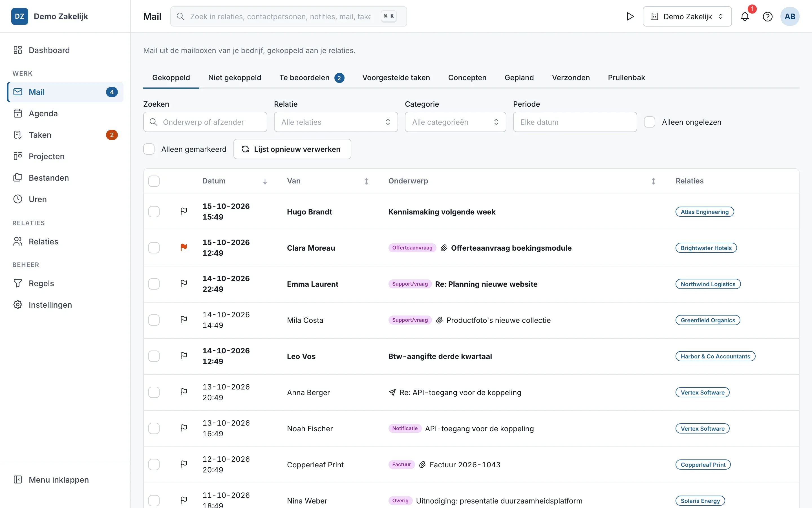The height and width of the screenshot is (508, 812).
Task: Open Uren time tracking
Action: click(65, 199)
